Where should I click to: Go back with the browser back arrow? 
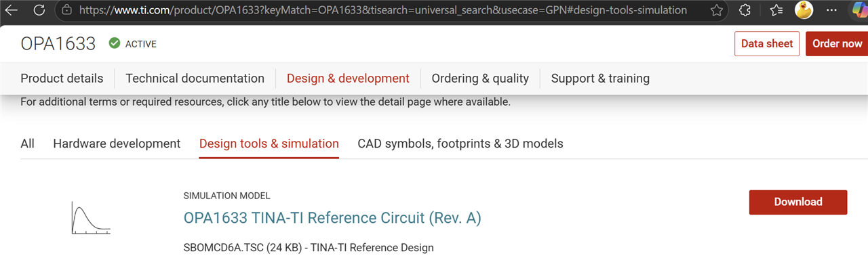click(x=12, y=10)
